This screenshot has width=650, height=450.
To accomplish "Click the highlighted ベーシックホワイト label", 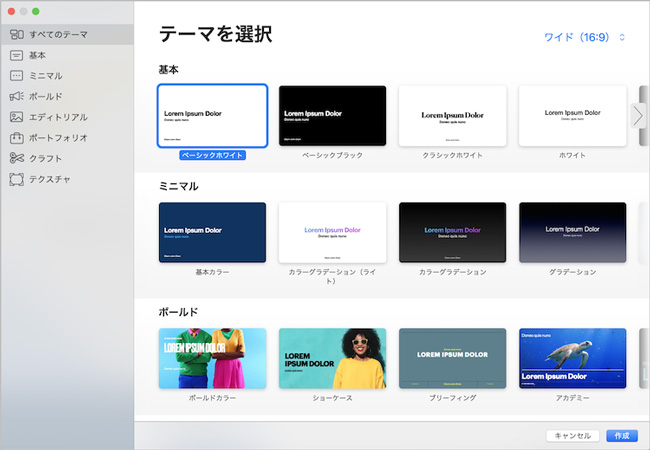I will [x=212, y=155].
